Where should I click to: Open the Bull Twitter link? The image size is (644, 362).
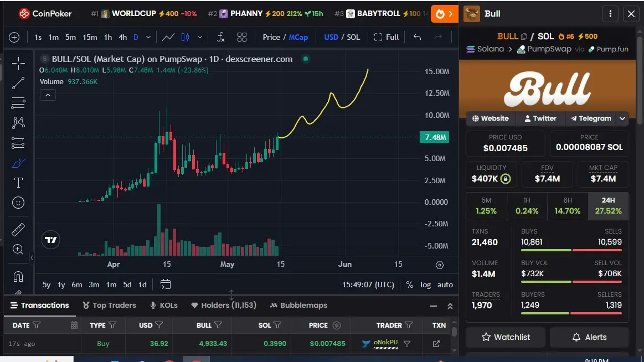tap(540, 118)
